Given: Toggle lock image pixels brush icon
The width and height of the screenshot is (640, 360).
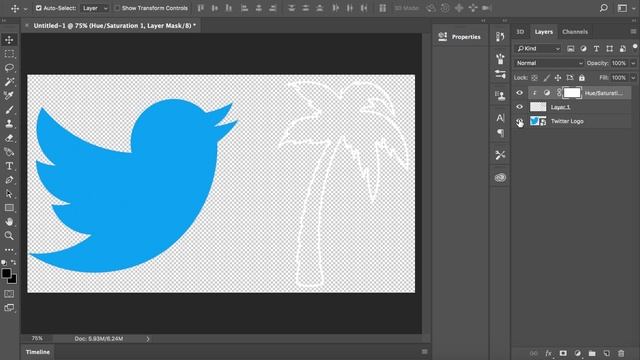Looking at the screenshot, I should [546, 78].
